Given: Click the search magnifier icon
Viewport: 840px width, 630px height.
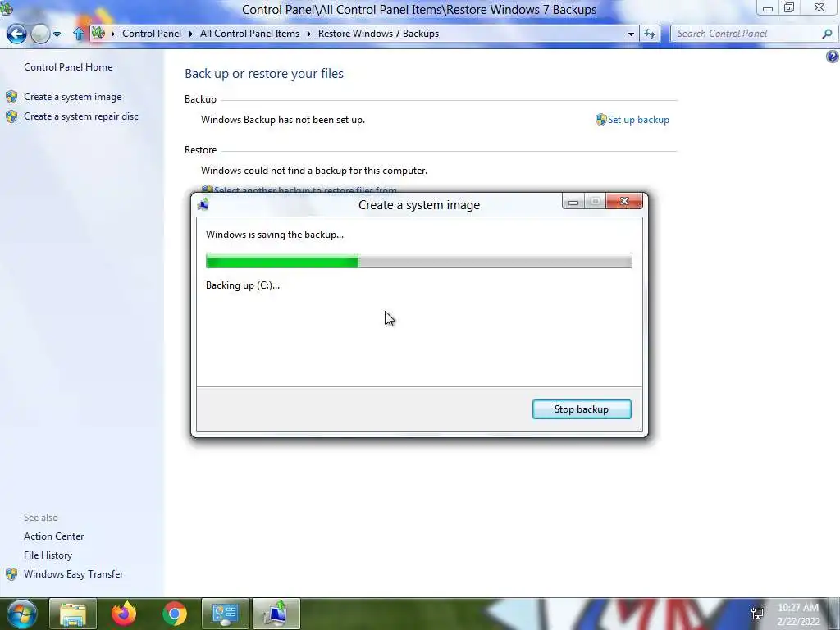Looking at the screenshot, I should 827,33.
